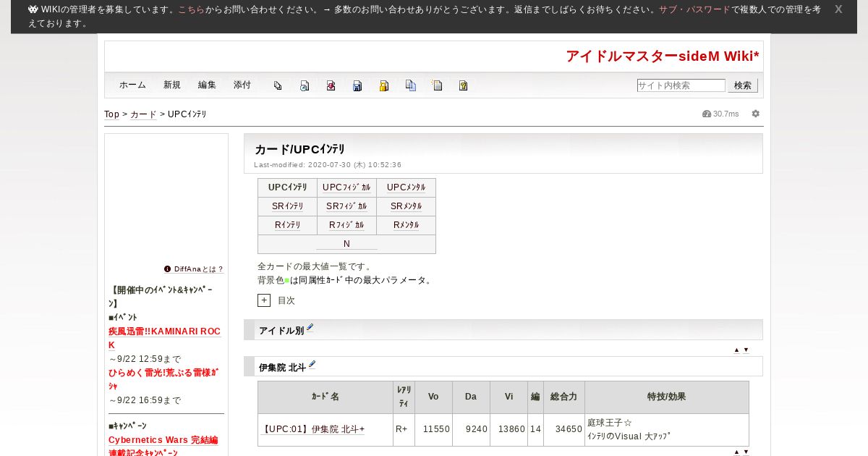Click the new page sparkle document icon
This screenshot has height=456, width=868.
coord(437,85)
